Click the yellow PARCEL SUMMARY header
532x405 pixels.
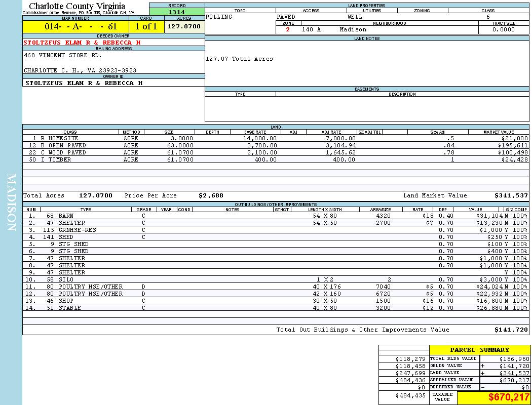(x=479, y=350)
